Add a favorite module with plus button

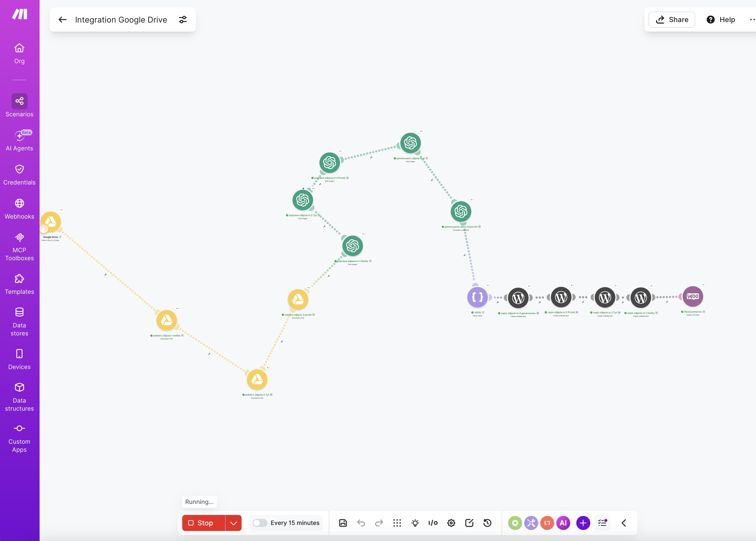pos(583,523)
